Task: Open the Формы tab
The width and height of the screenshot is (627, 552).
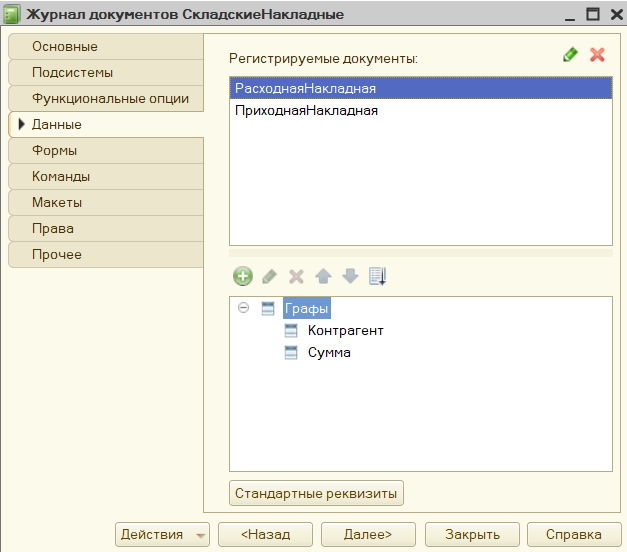Action: pos(106,150)
